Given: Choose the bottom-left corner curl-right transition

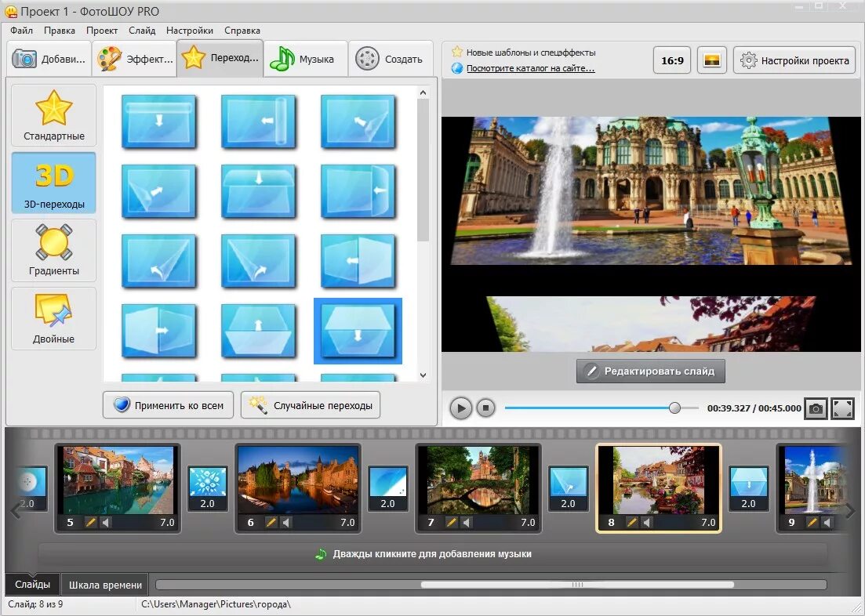Looking at the screenshot, I should coord(258,262).
